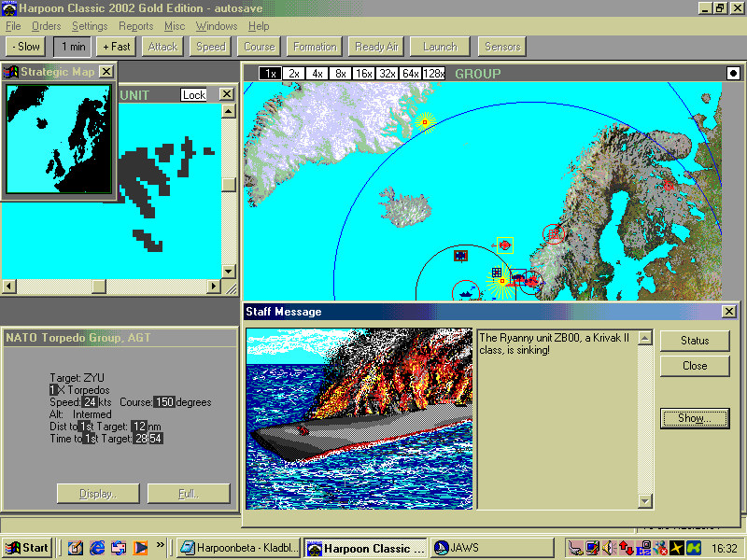Select the red grid airbase on Norway coast
747x560 pixels.
click(553, 234)
